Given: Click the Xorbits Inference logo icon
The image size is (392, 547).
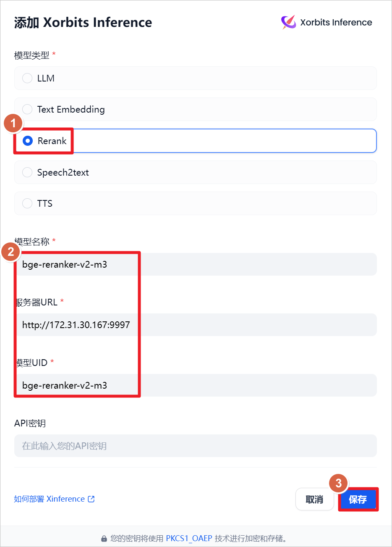Looking at the screenshot, I should point(288,22).
